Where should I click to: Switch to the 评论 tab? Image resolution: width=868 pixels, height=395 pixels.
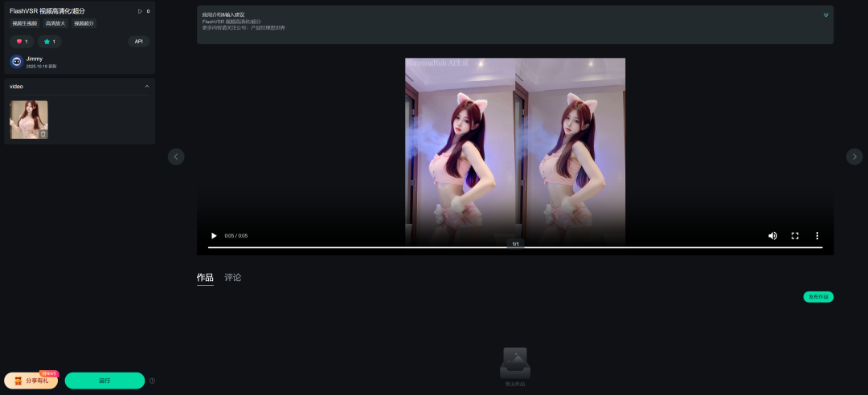pyautogui.click(x=233, y=278)
